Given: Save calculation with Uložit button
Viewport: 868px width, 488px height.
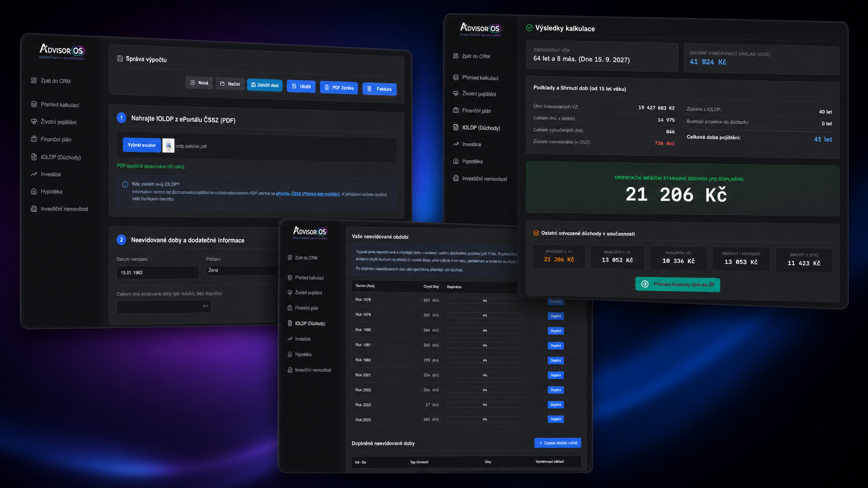Looking at the screenshot, I should point(301,87).
